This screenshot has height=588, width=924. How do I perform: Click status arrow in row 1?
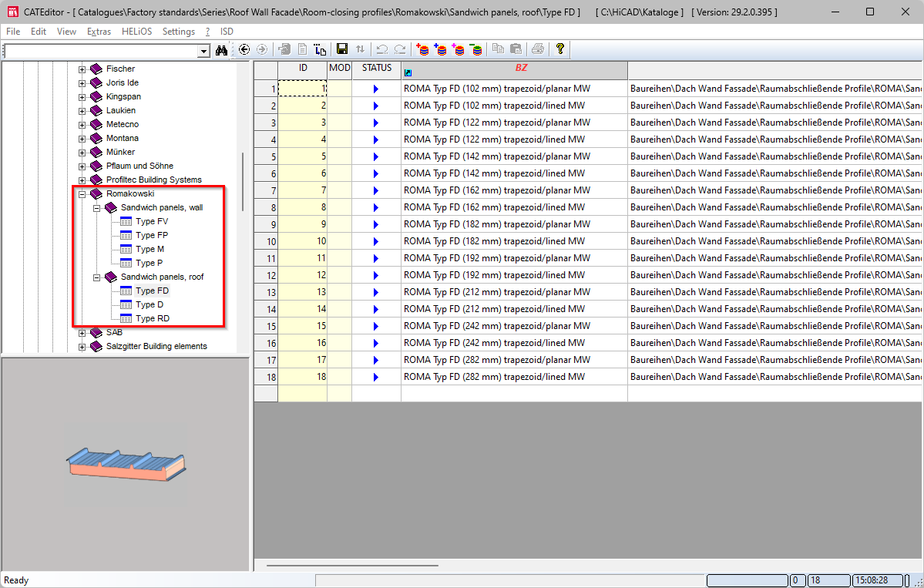tap(375, 89)
